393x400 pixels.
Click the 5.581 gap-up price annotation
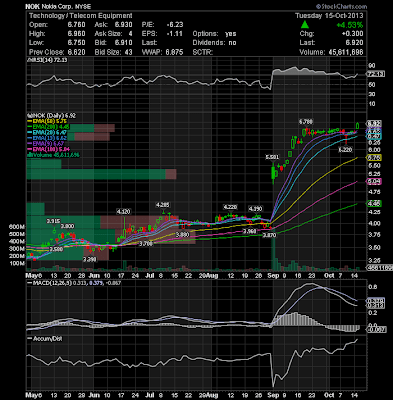point(272,157)
